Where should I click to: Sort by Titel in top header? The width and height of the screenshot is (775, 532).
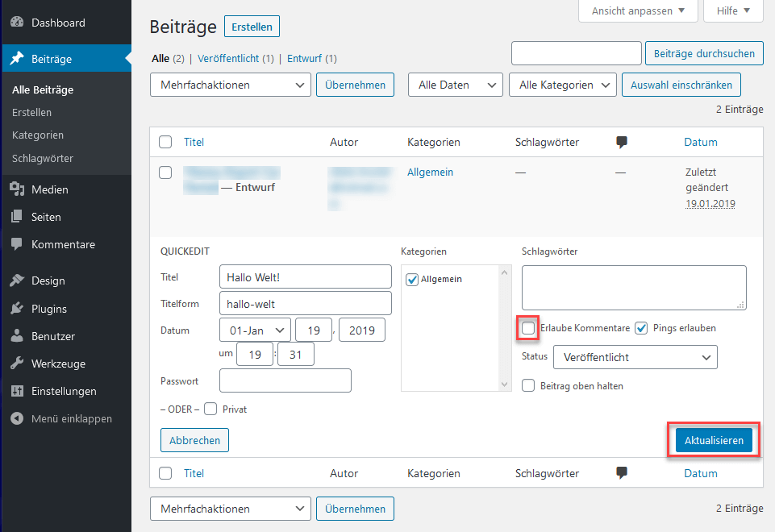coord(194,142)
